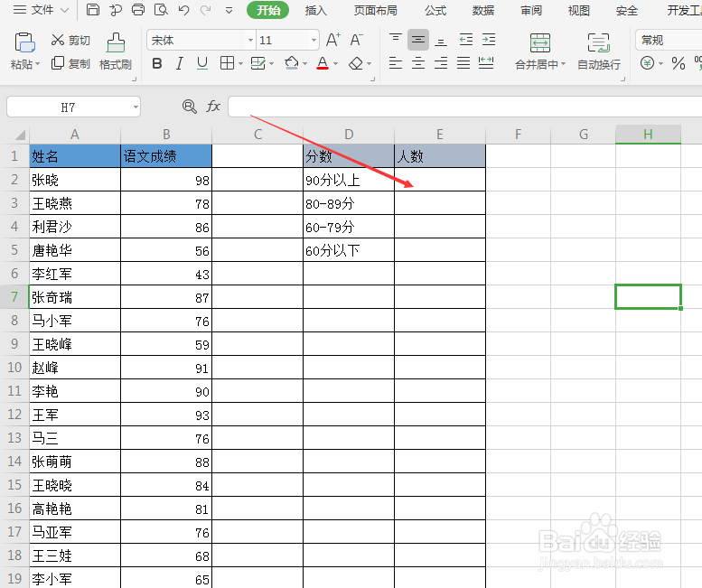Apply the red font color A
Viewport: 702px width, 588px height.
click(x=323, y=63)
